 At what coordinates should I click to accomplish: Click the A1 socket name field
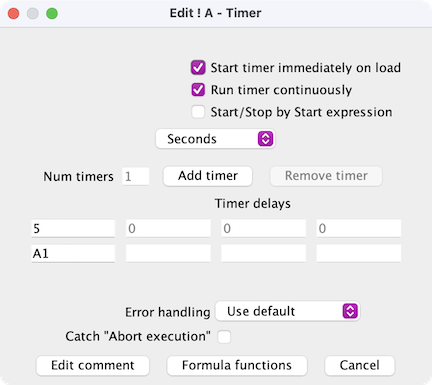pyautogui.click(x=73, y=254)
